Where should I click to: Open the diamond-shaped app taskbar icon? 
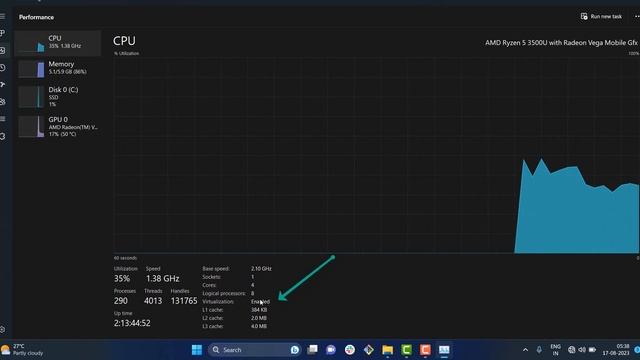tap(369, 350)
